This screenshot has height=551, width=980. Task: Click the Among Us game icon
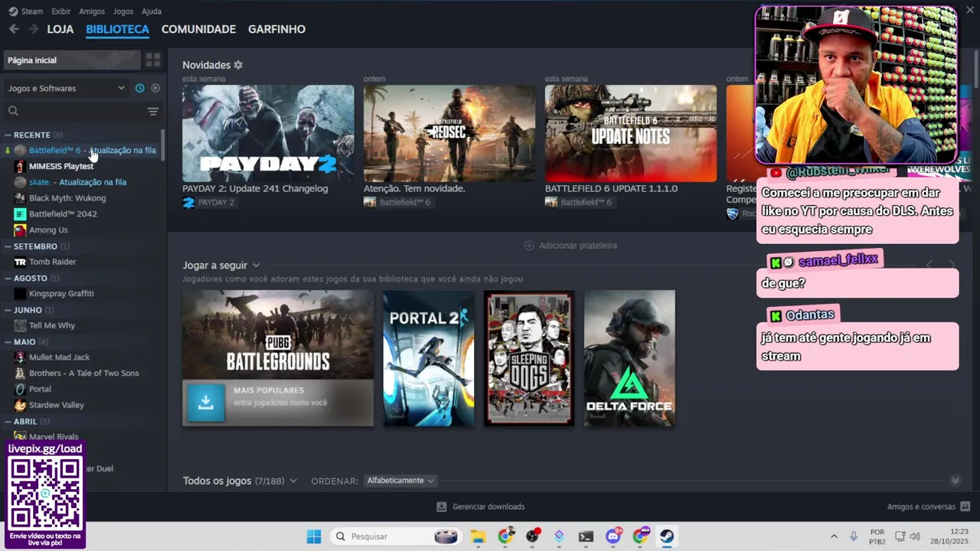click(x=20, y=230)
